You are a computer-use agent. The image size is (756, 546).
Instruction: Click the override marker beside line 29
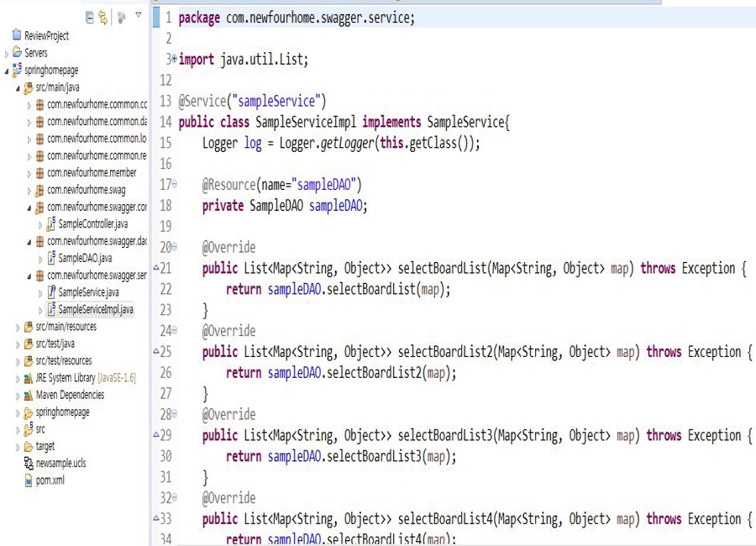coord(156,434)
